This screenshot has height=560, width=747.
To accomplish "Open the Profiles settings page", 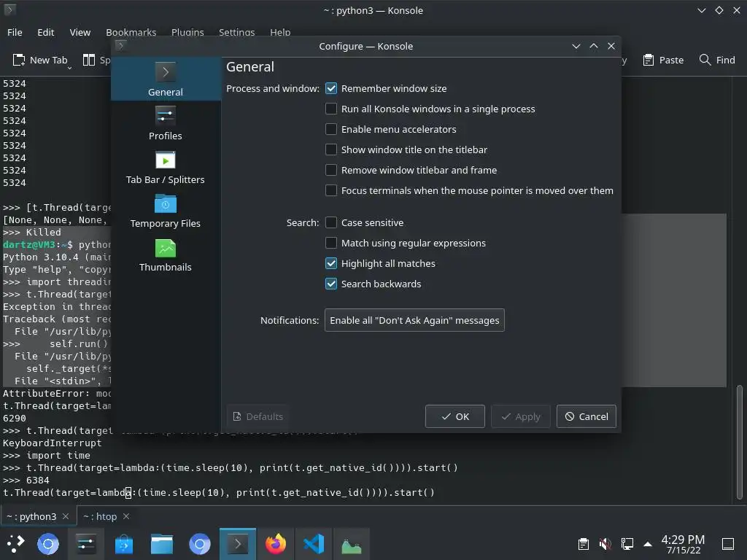I will [166, 122].
